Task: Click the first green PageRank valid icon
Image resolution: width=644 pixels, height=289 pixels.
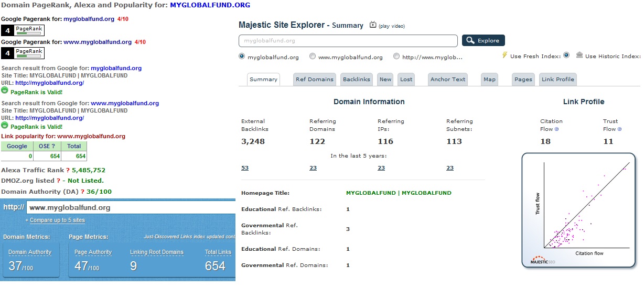Action: [x=5, y=91]
